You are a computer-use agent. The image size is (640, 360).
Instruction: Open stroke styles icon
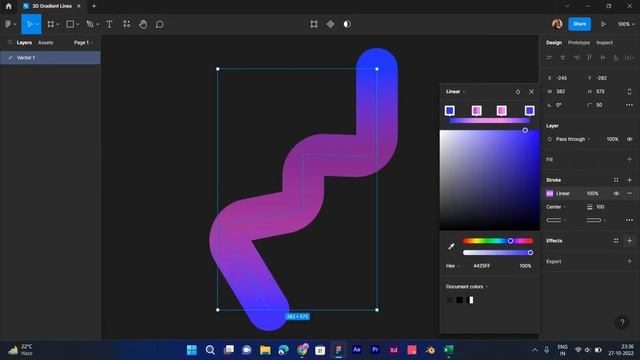616,180
